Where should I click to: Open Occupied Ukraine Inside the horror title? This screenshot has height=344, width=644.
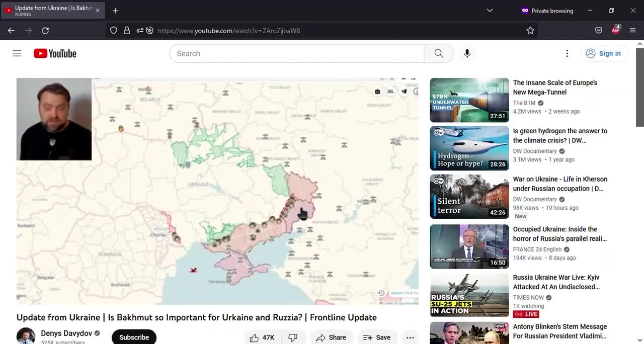tap(560, 234)
